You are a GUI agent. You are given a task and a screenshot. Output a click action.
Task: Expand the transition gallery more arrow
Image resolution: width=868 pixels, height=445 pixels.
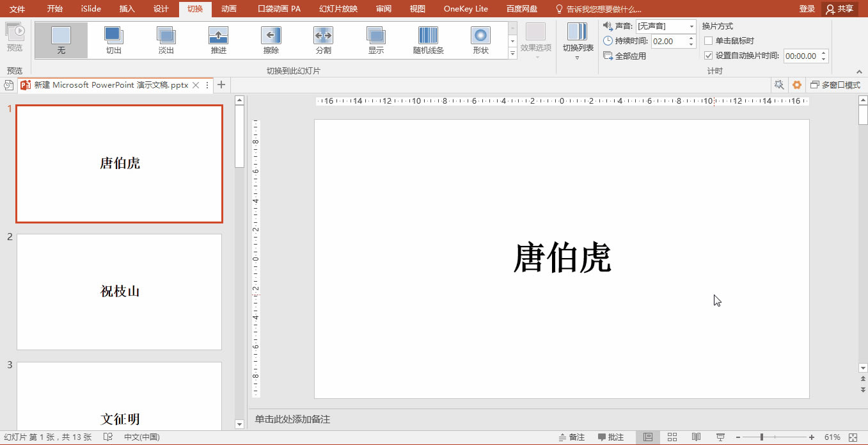512,54
